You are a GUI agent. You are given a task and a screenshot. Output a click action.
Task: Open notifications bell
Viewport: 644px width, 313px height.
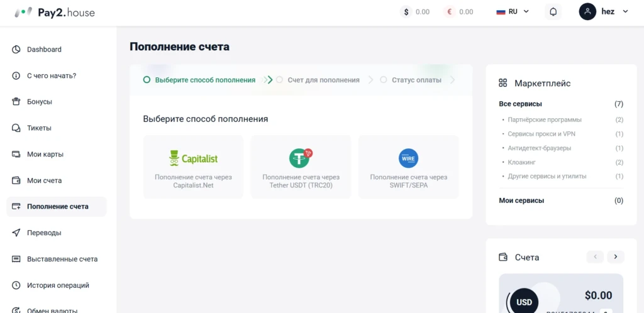point(553,12)
